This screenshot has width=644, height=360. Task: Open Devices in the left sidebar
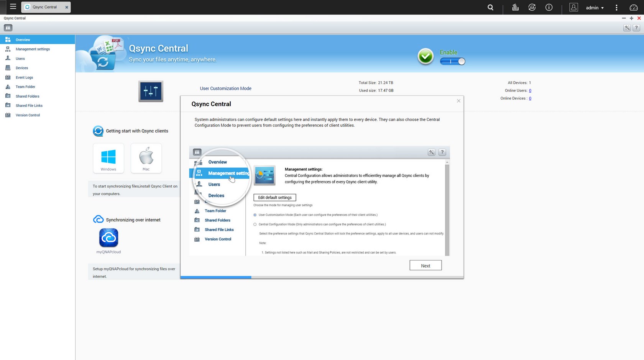(38, 68)
